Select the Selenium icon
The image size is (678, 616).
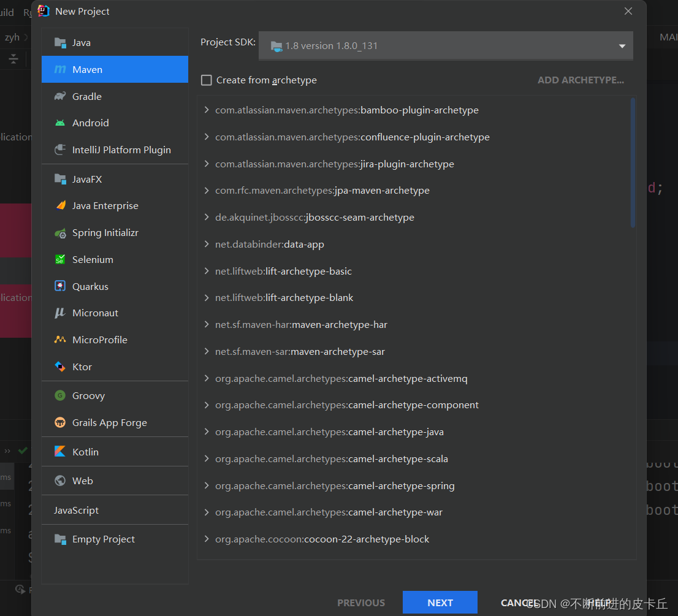[60, 259]
